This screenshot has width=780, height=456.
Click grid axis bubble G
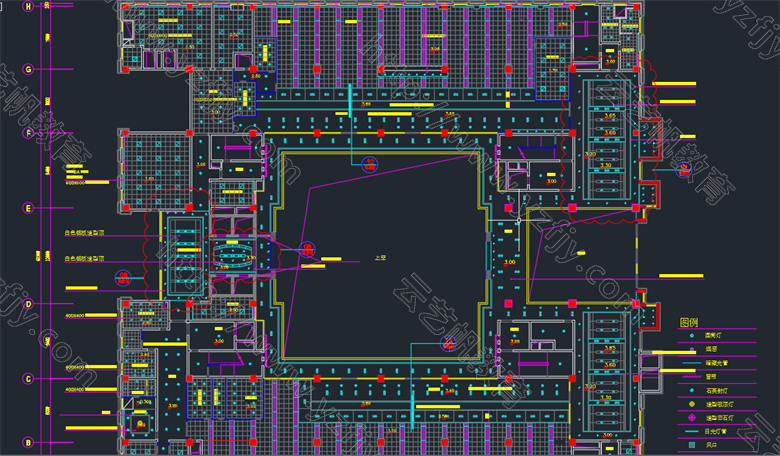pos(28,69)
